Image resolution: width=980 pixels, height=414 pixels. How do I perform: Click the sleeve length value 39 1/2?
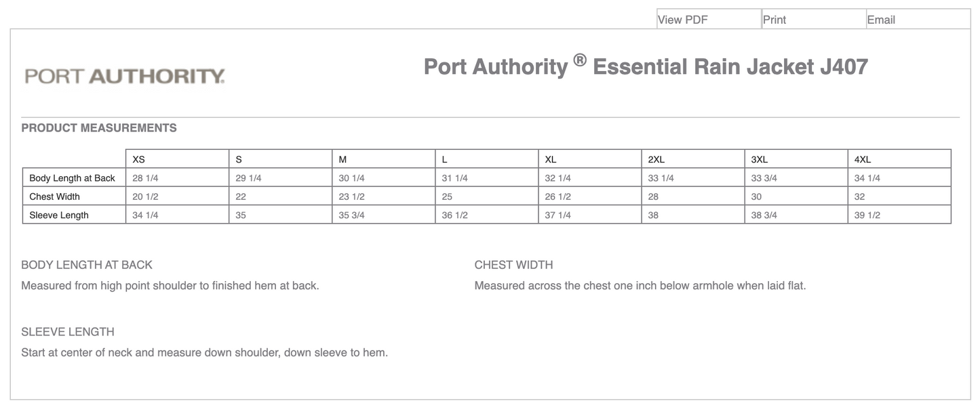[866, 214]
